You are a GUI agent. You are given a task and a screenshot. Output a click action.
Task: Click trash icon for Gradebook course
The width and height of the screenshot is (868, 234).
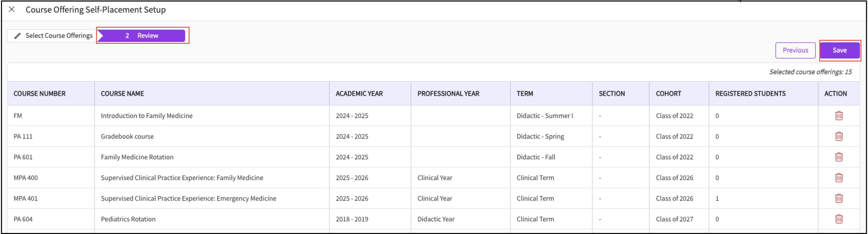pyautogui.click(x=839, y=136)
